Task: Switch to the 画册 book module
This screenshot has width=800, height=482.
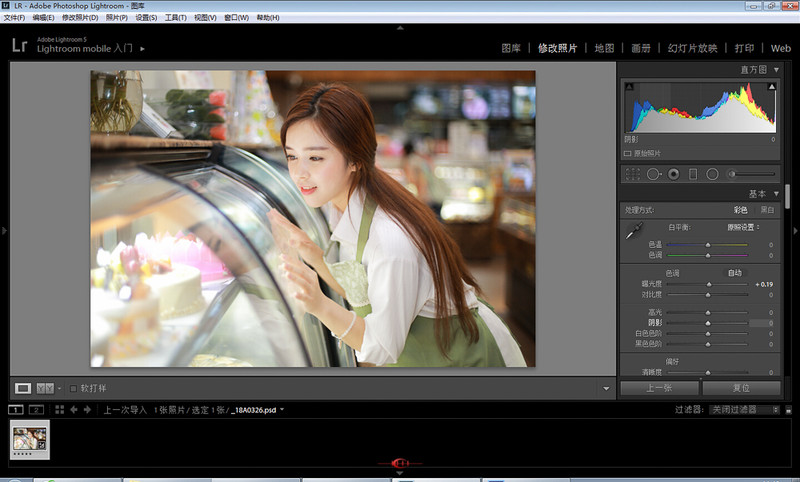Action: click(641, 48)
